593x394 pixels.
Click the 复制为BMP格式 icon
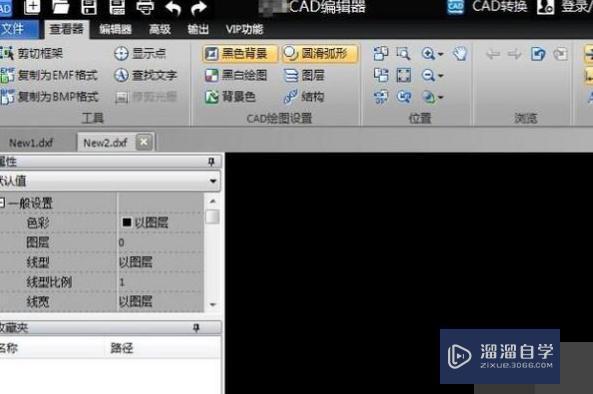[x=7, y=96]
